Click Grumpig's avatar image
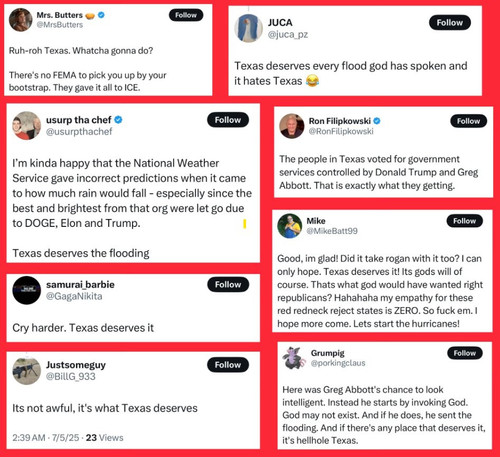 [294, 358]
